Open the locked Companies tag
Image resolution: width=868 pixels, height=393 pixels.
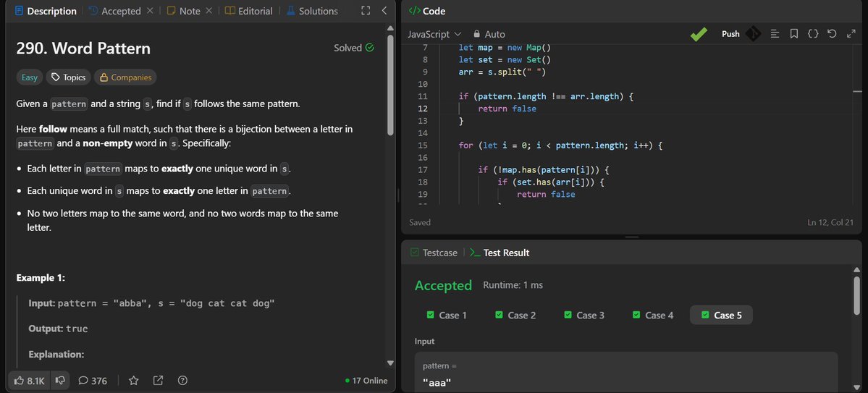(x=126, y=77)
